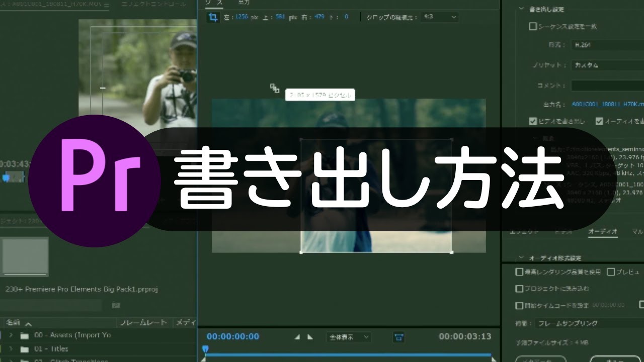This screenshot has height=362, width=644.
Task: Click the current timecode 00:00:00:00
Action: click(x=233, y=337)
